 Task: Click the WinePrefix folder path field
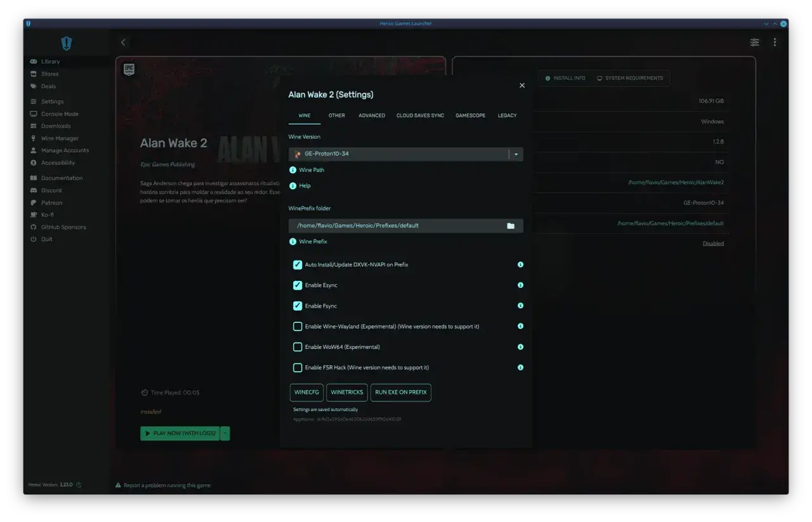(395, 226)
